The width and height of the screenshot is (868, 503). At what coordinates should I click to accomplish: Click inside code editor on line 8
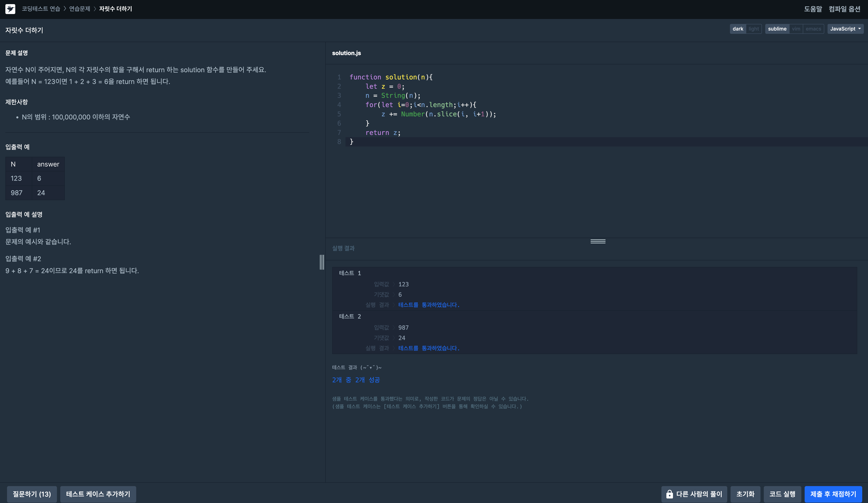[x=606, y=142]
